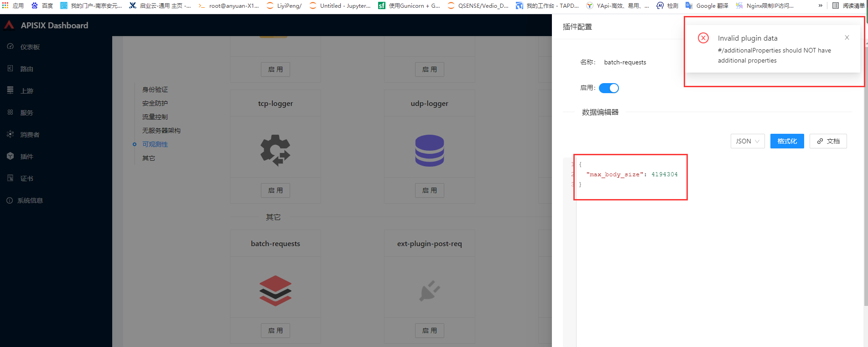Click the 插件配置 drawer title
This screenshot has height=347, width=868.
point(577,27)
